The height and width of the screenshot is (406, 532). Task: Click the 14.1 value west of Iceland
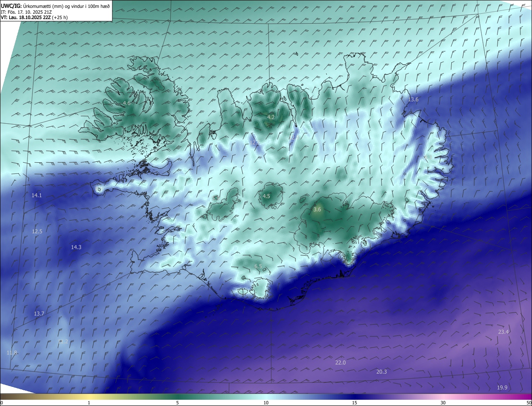[x=37, y=195]
